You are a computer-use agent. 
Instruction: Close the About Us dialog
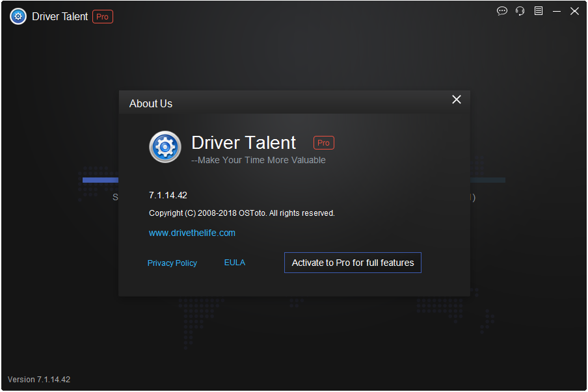pyautogui.click(x=457, y=99)
